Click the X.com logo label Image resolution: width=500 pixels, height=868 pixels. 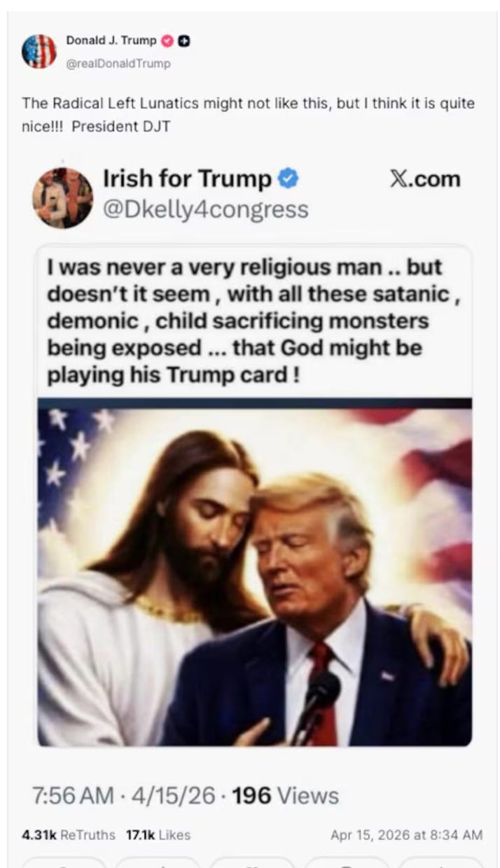point(424,179)
